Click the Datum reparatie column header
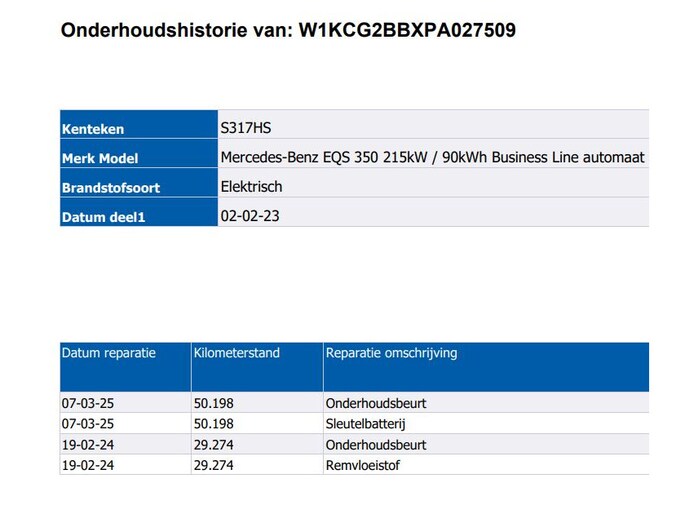This screenshot has height=514, width=685. [109, 353]
